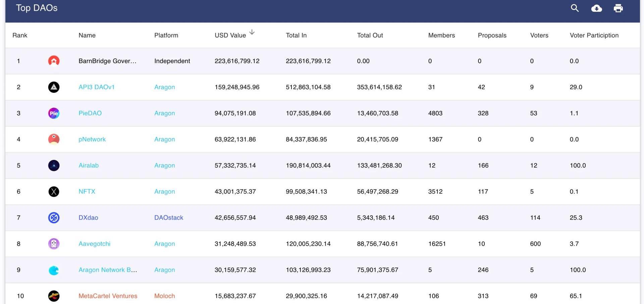
Task: Click Proposals value 166
Action: point(483,165)
